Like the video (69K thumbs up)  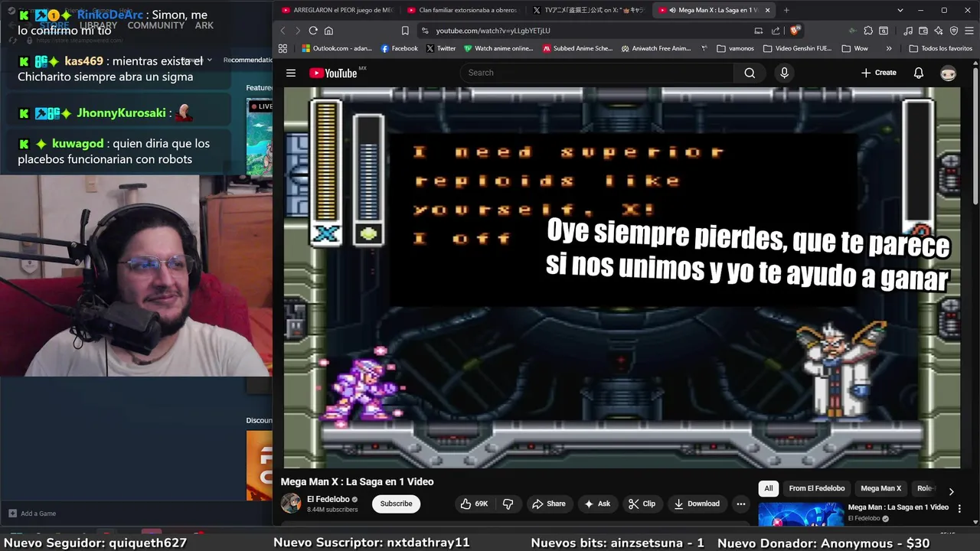pyautogui.click(x=474, y=504)
